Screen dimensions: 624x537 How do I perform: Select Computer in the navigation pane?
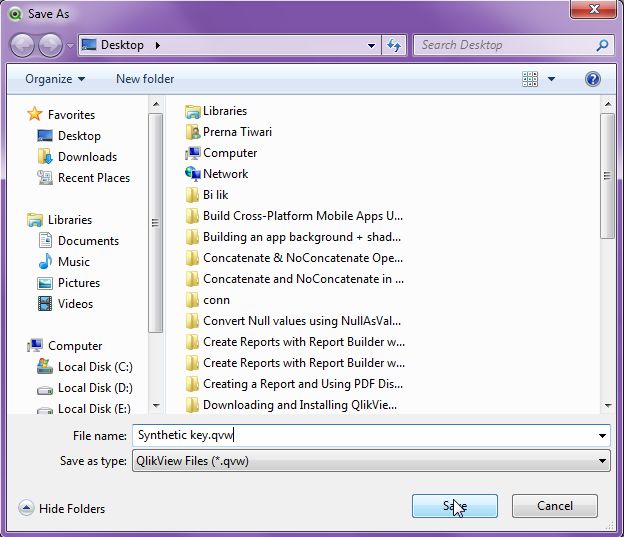coord(64,346)
